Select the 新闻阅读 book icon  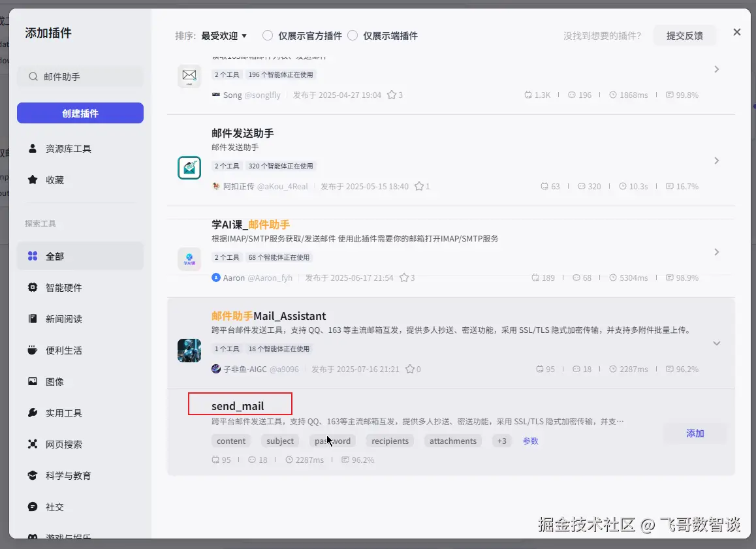tap(32, 319)
